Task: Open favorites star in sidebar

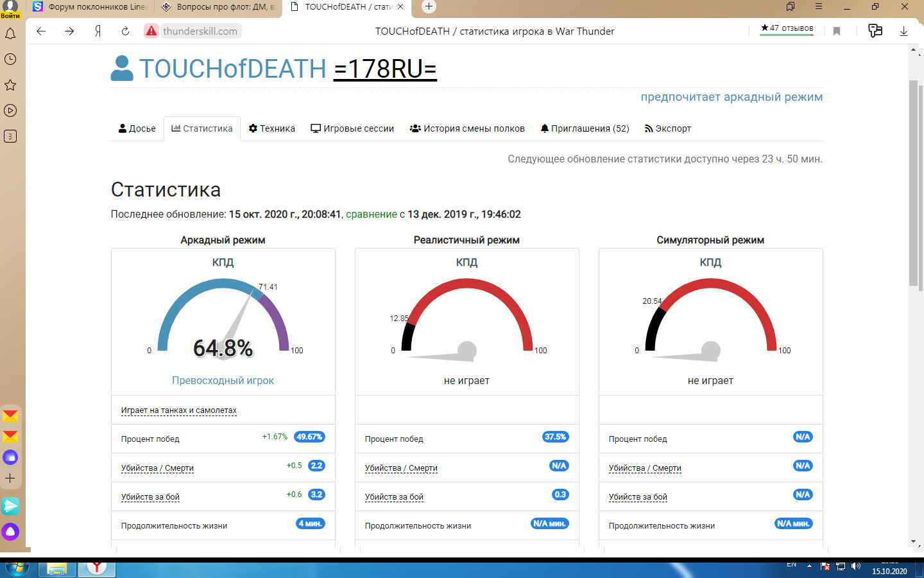Action: point(10,85)
